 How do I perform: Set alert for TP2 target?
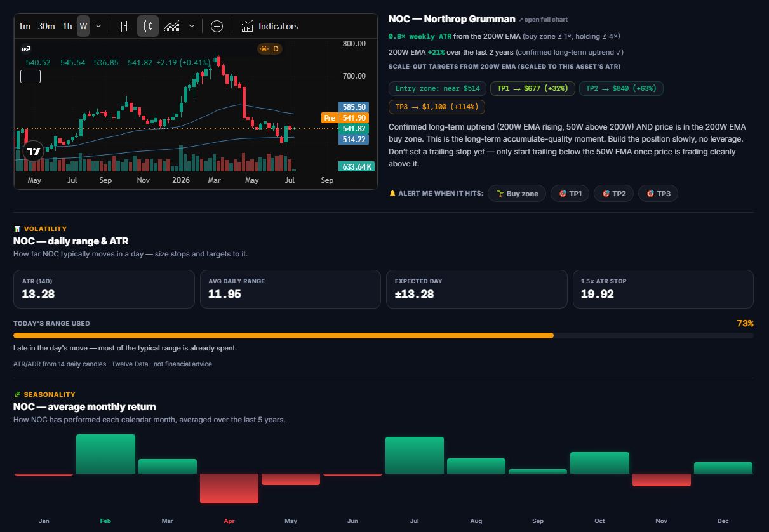[613, 194]
